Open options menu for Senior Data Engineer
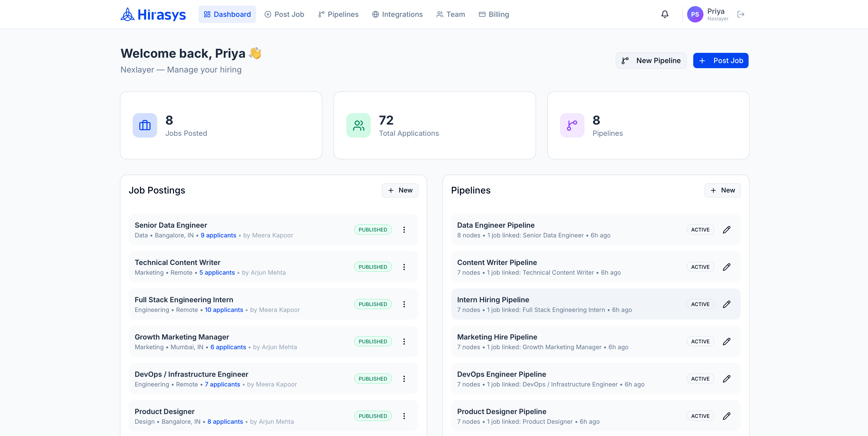 404,230
